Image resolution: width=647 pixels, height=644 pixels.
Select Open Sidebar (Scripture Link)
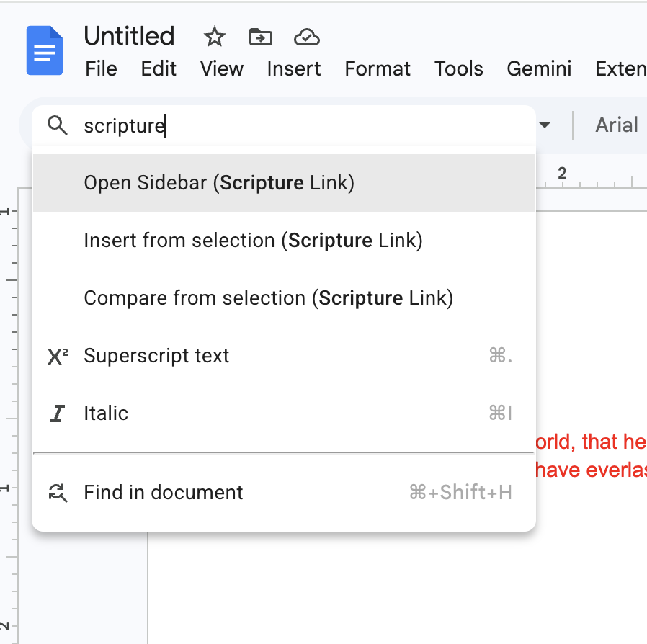[284, 183]
